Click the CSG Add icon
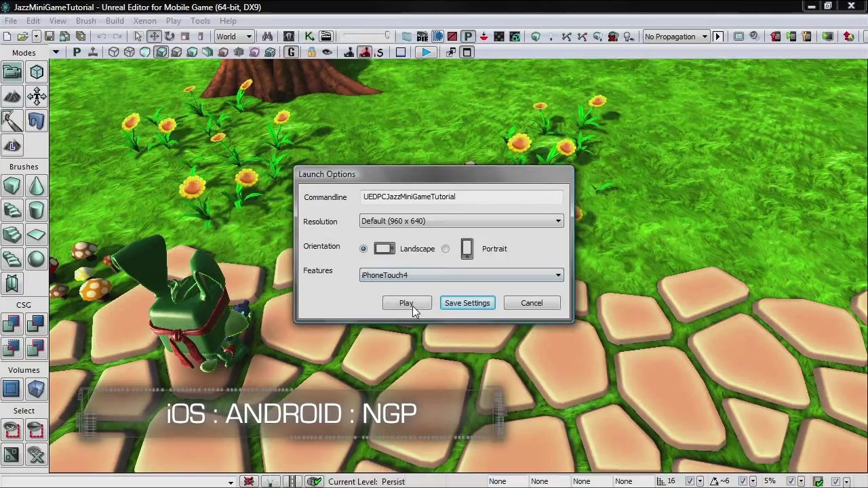The width and height of the screenshot is (868, 488). click(x=12, y=324)
